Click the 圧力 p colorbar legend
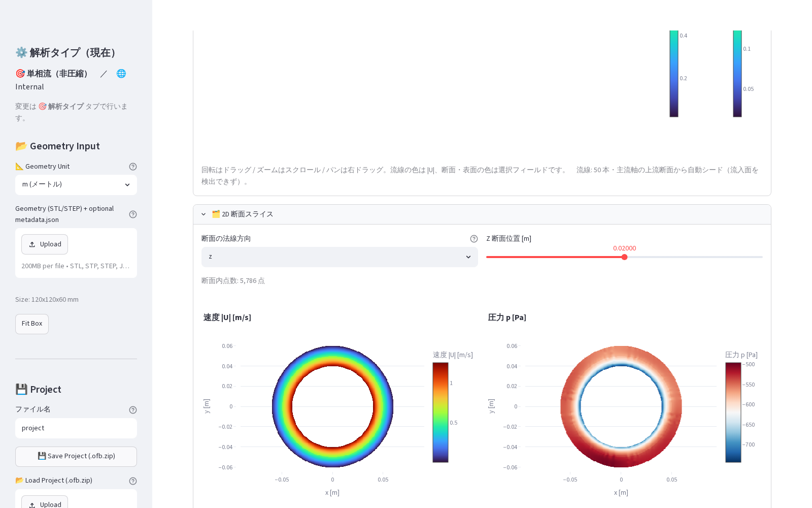 pos(733,412)
